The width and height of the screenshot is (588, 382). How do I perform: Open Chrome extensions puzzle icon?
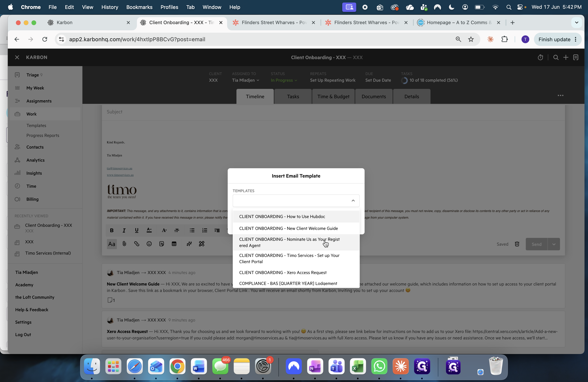point(505,39)
